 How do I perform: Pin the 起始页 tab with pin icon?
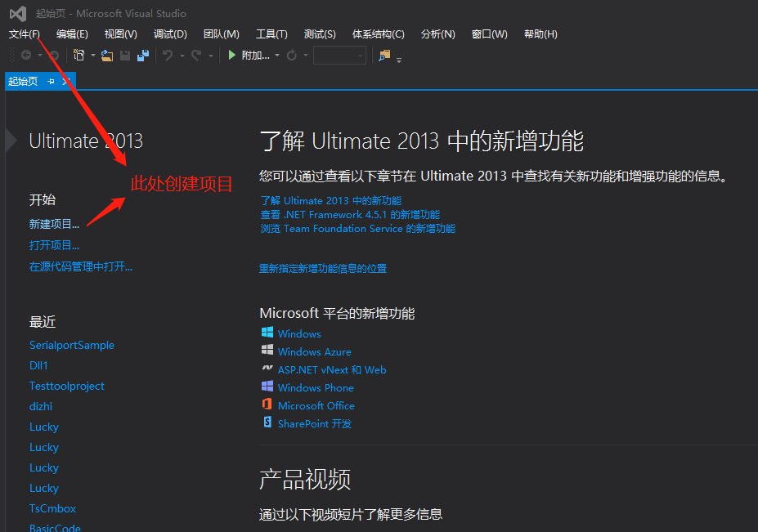pos(51,81)
